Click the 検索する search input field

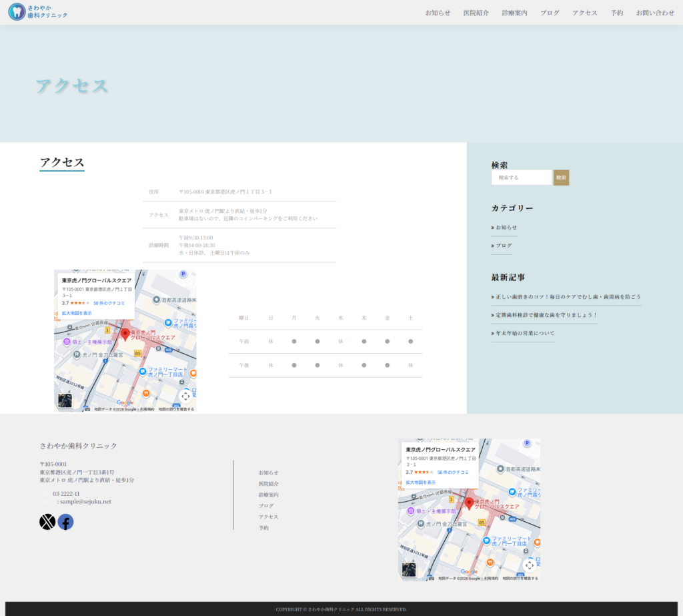click(x=521, y=178)
